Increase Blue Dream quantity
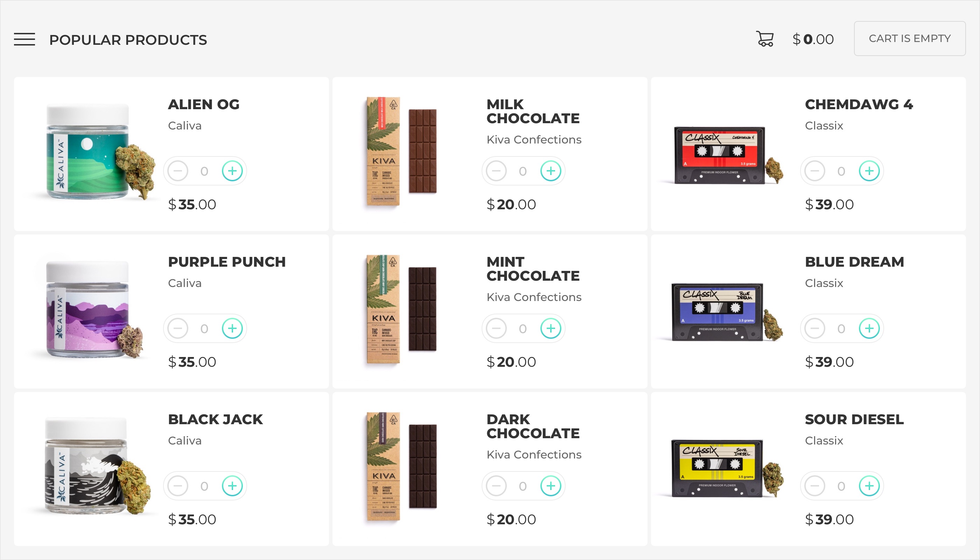The image size is (980, 560). point(869,328)
